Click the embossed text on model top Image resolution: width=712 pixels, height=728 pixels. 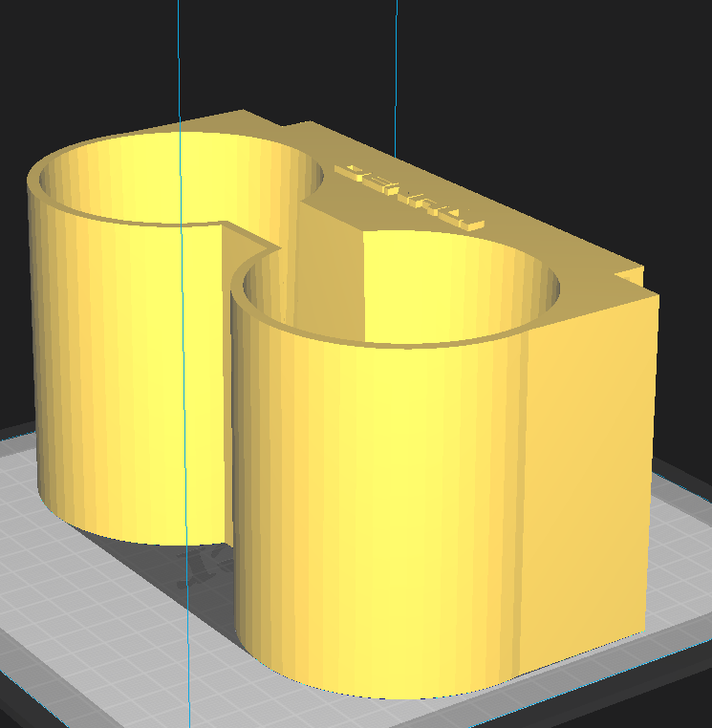click(x=409, y=197)
